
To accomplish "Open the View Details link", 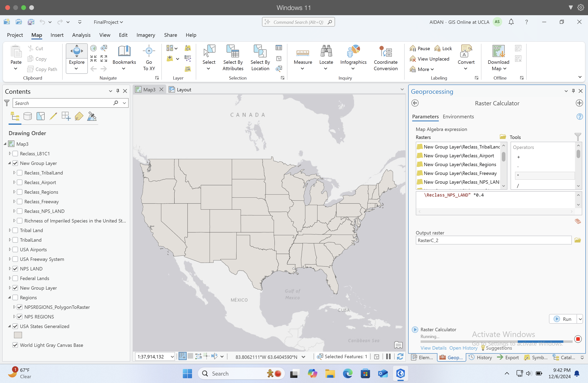I will coord(433,348).
